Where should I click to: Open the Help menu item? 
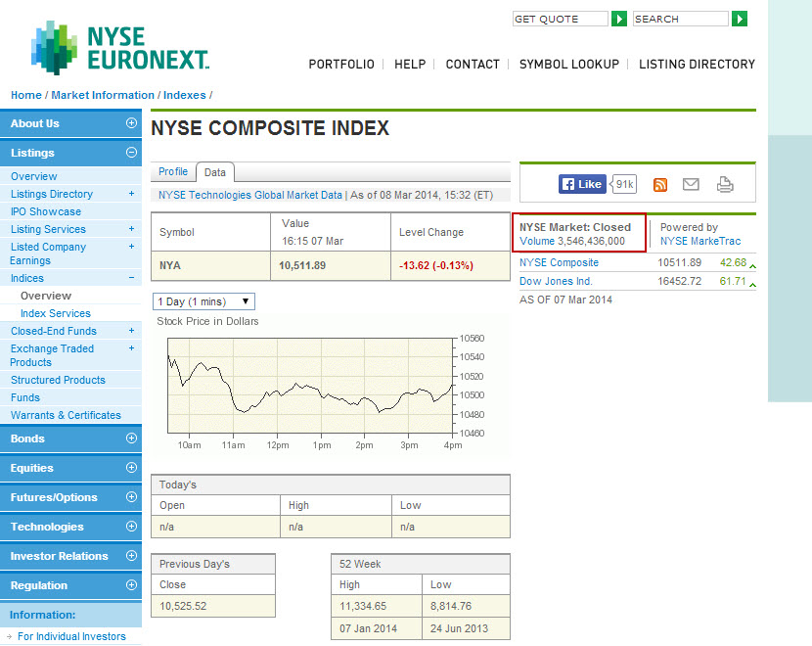(410, 65)
